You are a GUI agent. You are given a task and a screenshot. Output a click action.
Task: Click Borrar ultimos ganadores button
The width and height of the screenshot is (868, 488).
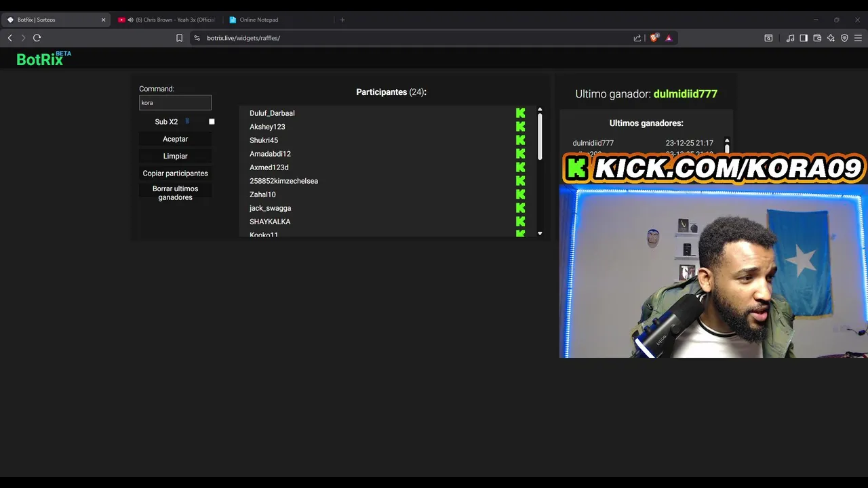[x=175, y=193]
